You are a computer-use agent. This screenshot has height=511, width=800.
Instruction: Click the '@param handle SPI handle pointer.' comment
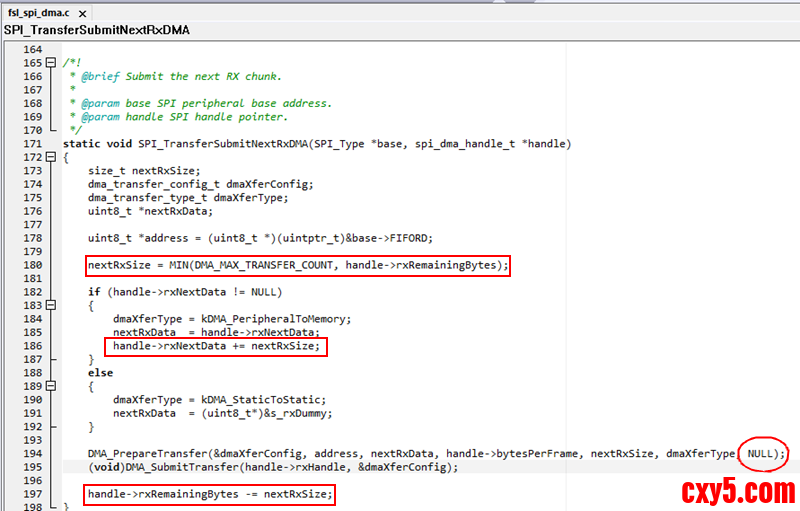point(184,117)
